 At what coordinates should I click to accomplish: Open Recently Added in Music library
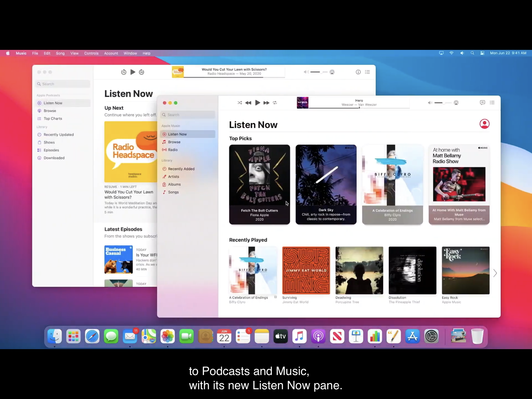pos(188,169)
